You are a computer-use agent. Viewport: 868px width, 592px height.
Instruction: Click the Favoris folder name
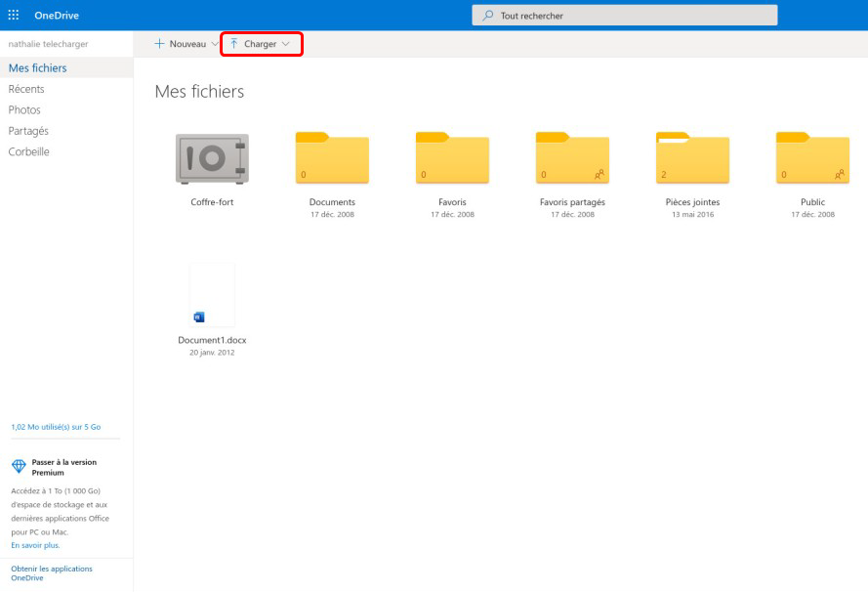(x=452, y=202)
